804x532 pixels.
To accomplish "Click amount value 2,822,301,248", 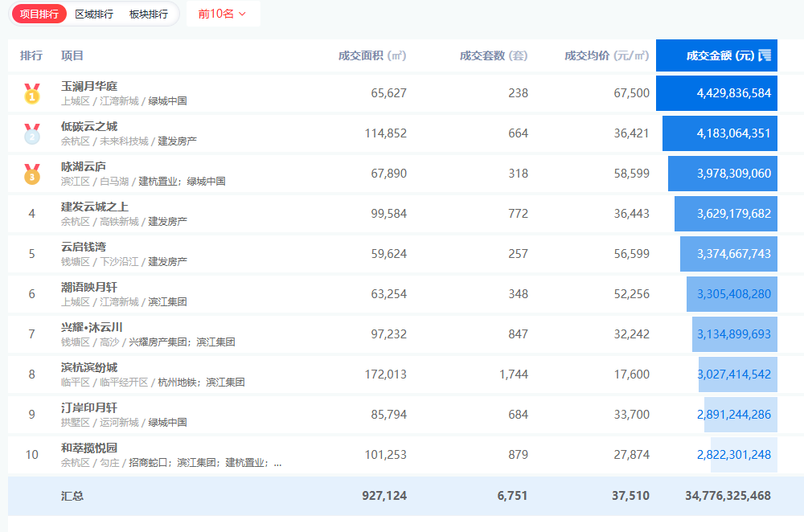I will (734, 455).
